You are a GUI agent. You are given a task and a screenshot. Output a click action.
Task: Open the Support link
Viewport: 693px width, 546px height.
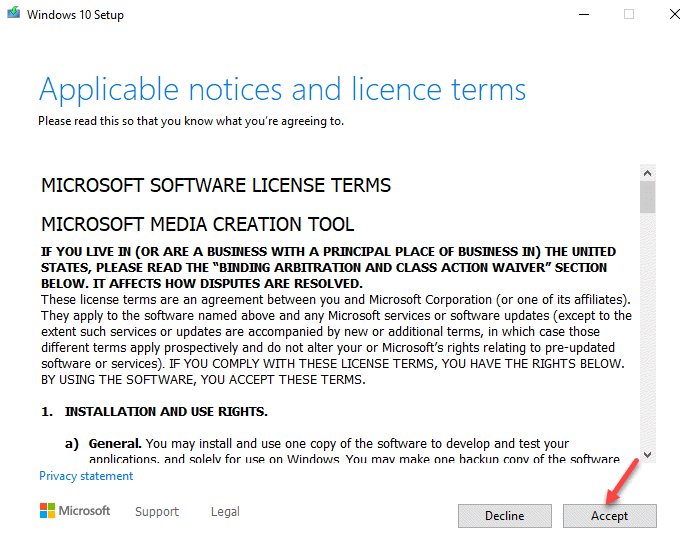[157, 512]
